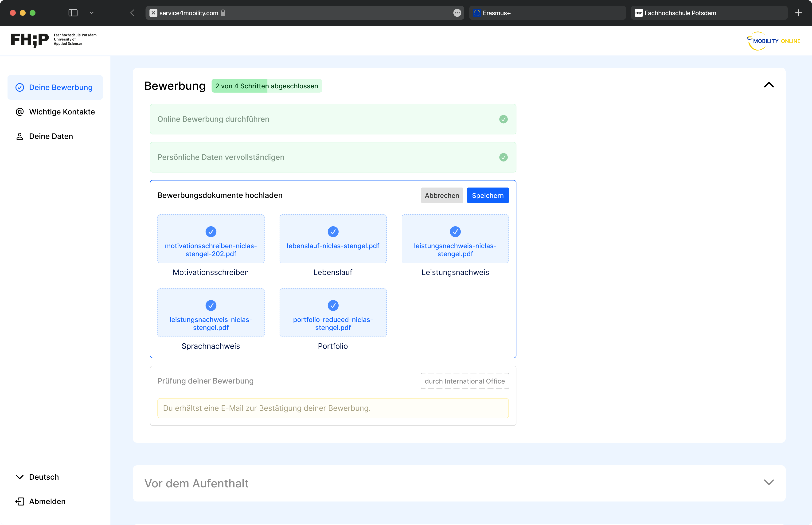
Task: Click the Abmelden logout icon
Action: 20,501
